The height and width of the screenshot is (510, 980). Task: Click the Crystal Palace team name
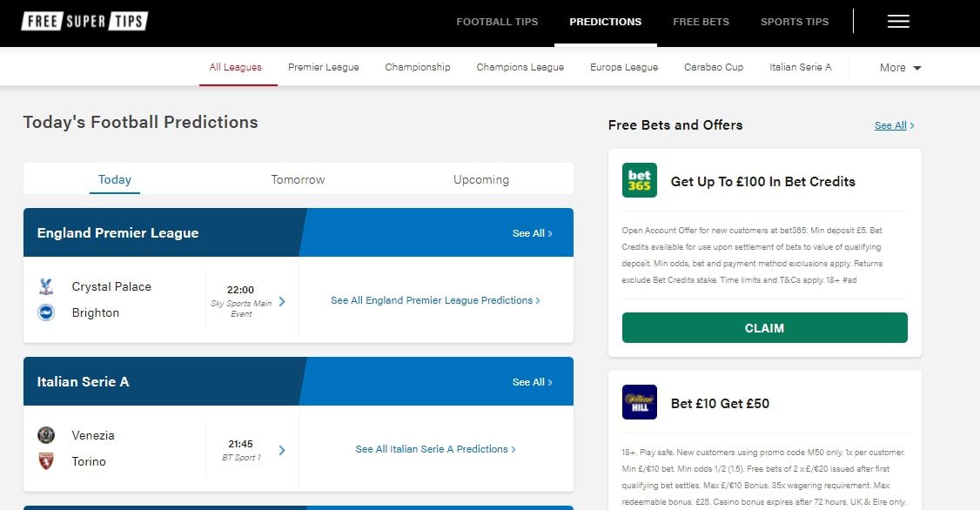pyautogui.click(x=111, y=286)
